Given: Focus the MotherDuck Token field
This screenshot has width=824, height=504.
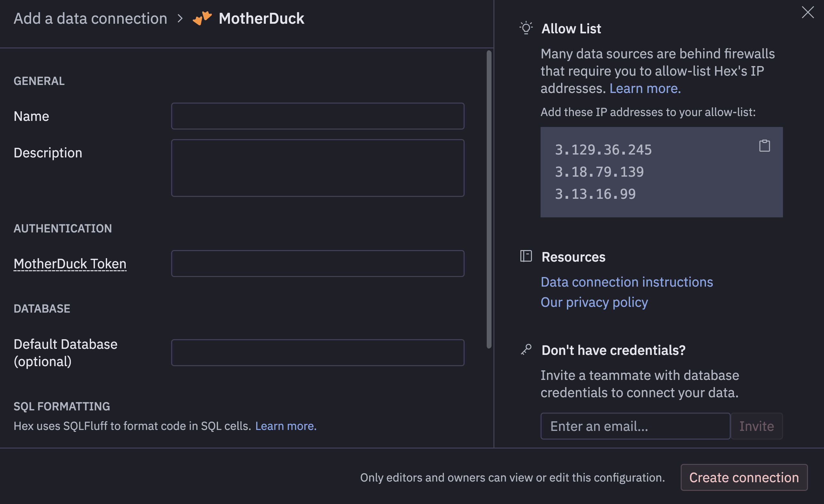Looking at the screenshot, I should coord(317,264).
